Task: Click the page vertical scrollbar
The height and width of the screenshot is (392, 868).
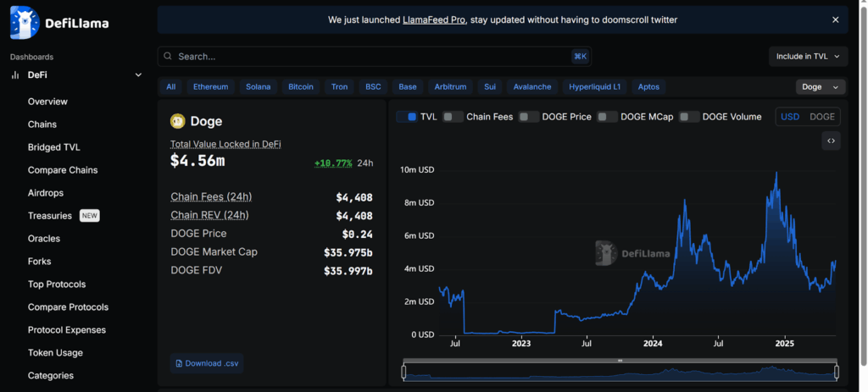Action: click(x=864, y=188)
